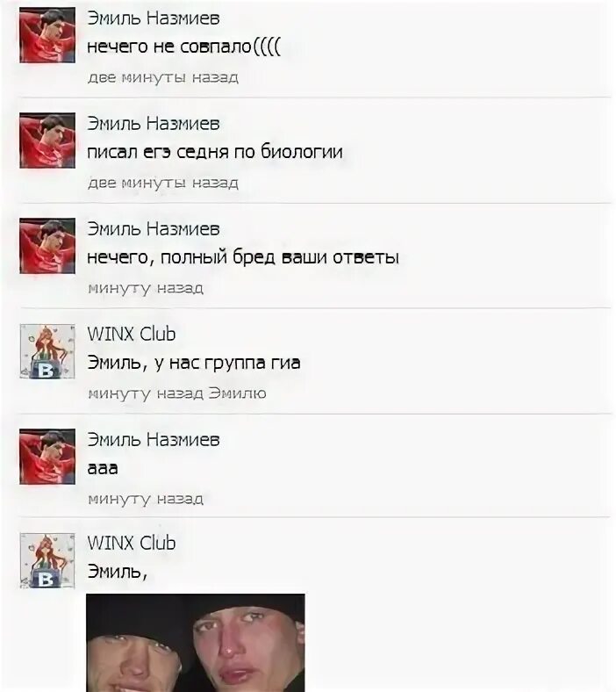Click "минуту назад" timestamp under "ааа"
The width and height of the screenshot is (616, 692).
click(146, 499)
